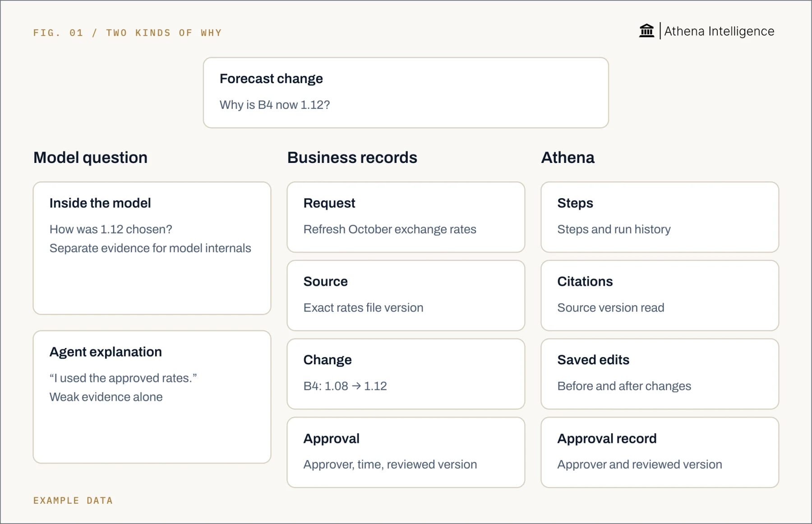Click 'Weak evidence alone' text
The width and height of the screenshot is (812, 524).
coord(106,397)
